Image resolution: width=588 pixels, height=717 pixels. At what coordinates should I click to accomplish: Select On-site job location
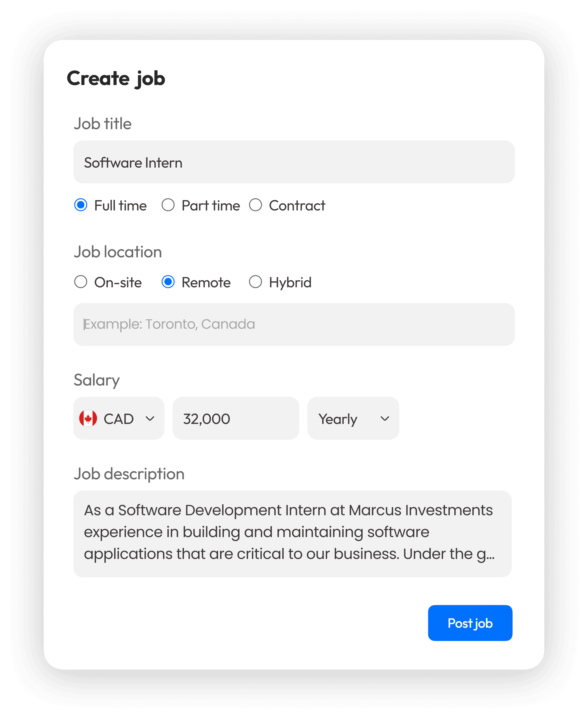81,282
